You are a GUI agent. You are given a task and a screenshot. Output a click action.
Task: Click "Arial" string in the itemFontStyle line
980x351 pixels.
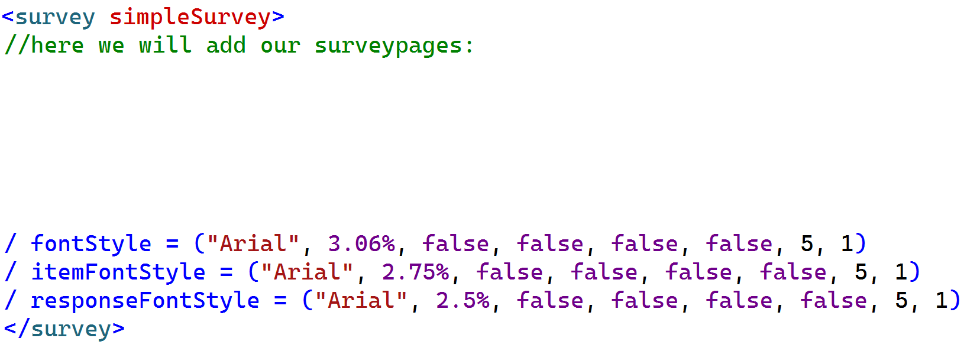(307, 272)
